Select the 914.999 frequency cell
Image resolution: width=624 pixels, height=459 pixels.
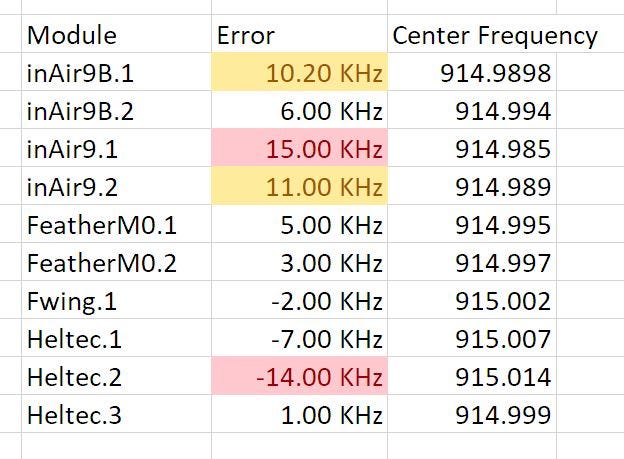click(472, 414)
